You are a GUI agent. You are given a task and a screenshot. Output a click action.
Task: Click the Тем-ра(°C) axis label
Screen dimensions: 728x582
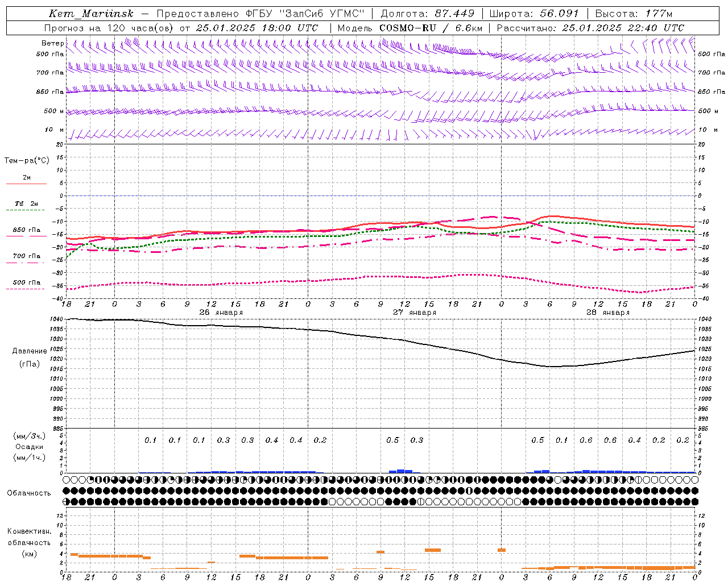[27, 161]
